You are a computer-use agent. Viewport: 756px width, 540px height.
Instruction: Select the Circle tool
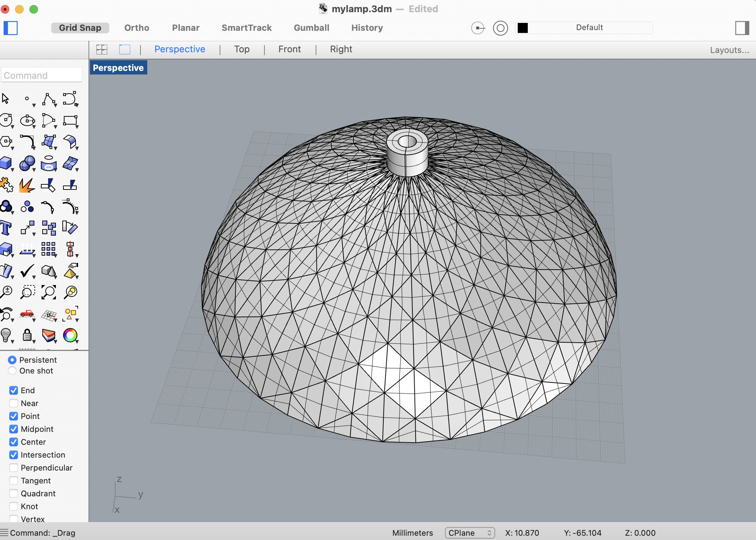point(6,120)
